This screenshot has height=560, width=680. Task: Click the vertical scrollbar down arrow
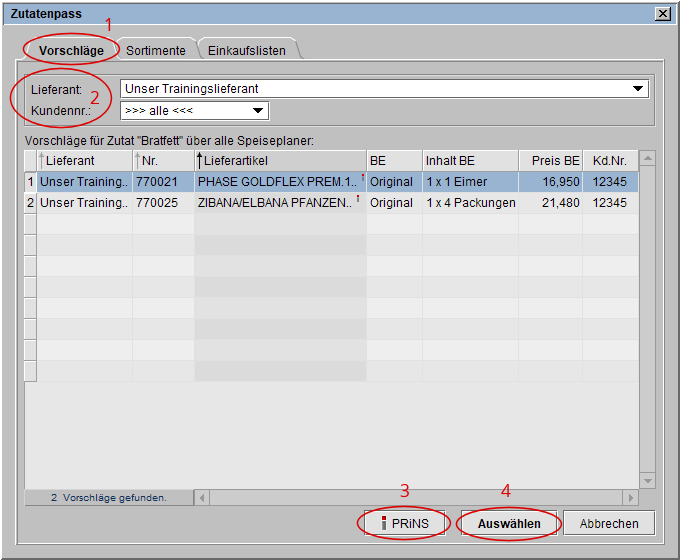(x=646, y=481)
